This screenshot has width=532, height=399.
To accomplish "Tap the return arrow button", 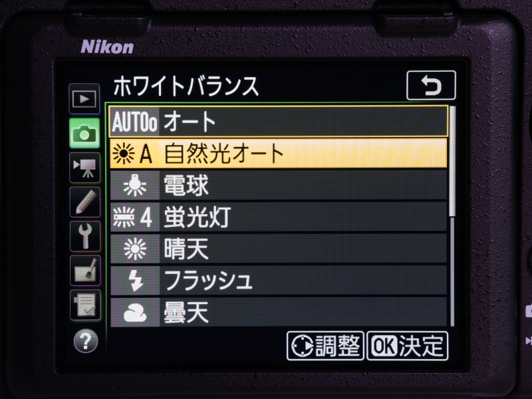I will pyautogui.click(x=431, y=85).
